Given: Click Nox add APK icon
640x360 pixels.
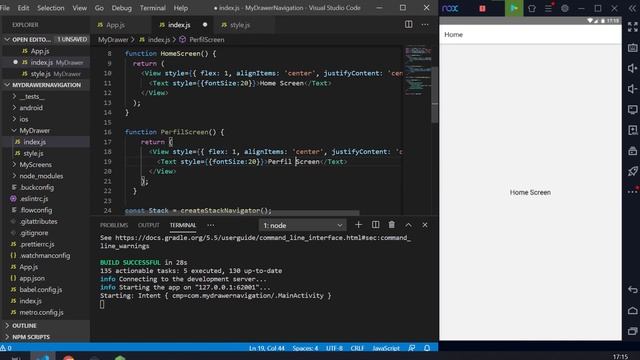Looking at the screenshot, I should tap(633, 130).
